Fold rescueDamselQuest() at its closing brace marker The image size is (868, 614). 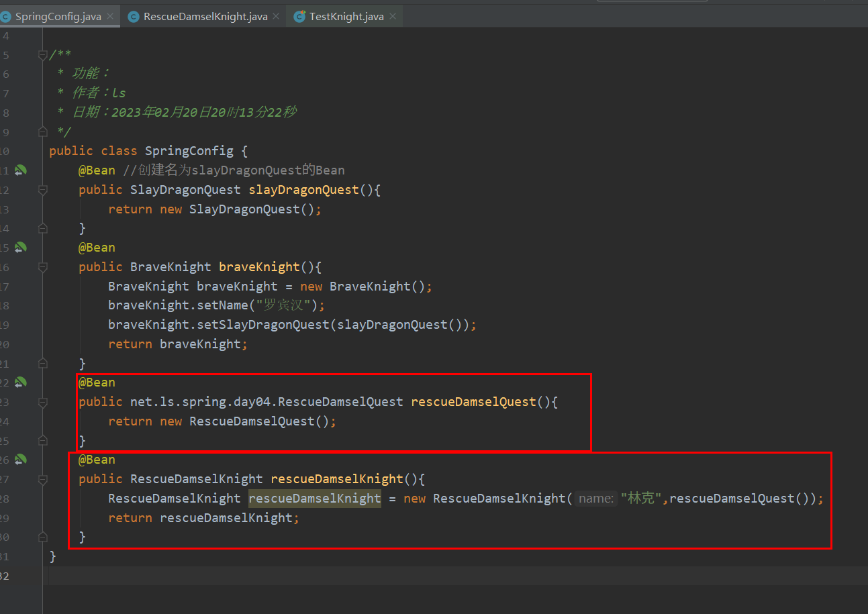coord(43,441)
